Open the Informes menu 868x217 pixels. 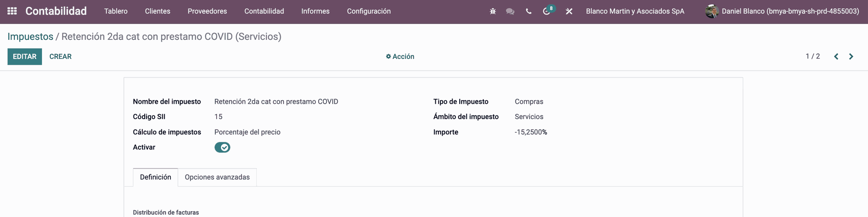pyautogui.click(x=315, y=11)
